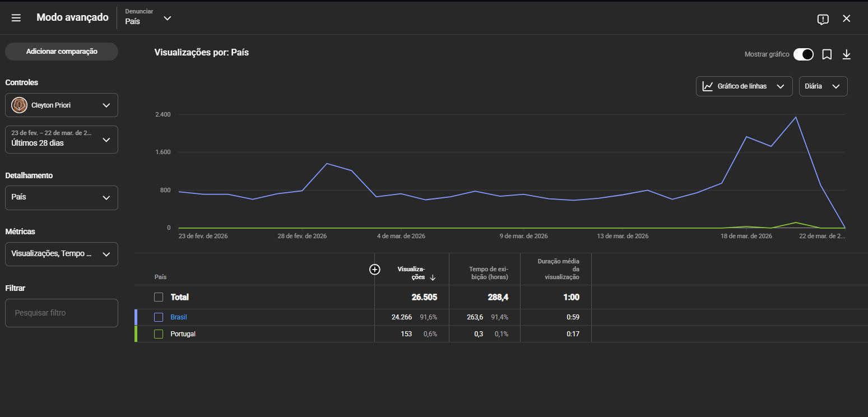
Task: Open the Últimos 28 dias date range dropdown
Action: tap(62, 139)
